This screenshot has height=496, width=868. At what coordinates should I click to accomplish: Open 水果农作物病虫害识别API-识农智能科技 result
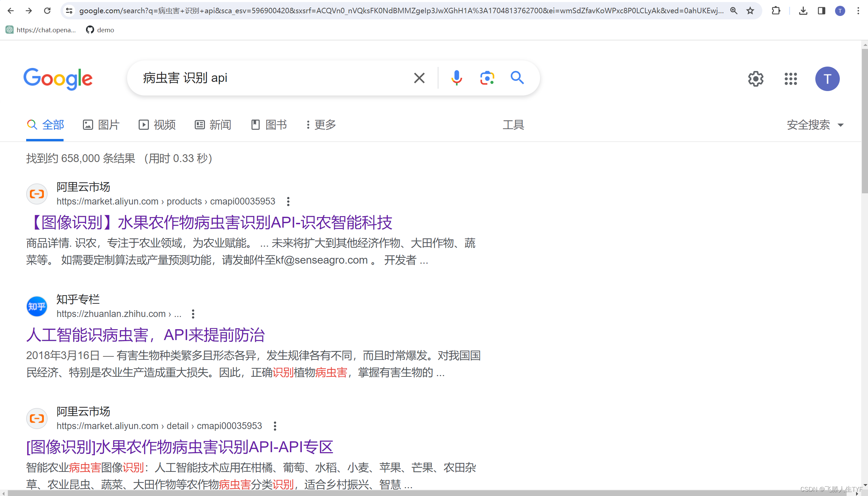tap(210, 223)
